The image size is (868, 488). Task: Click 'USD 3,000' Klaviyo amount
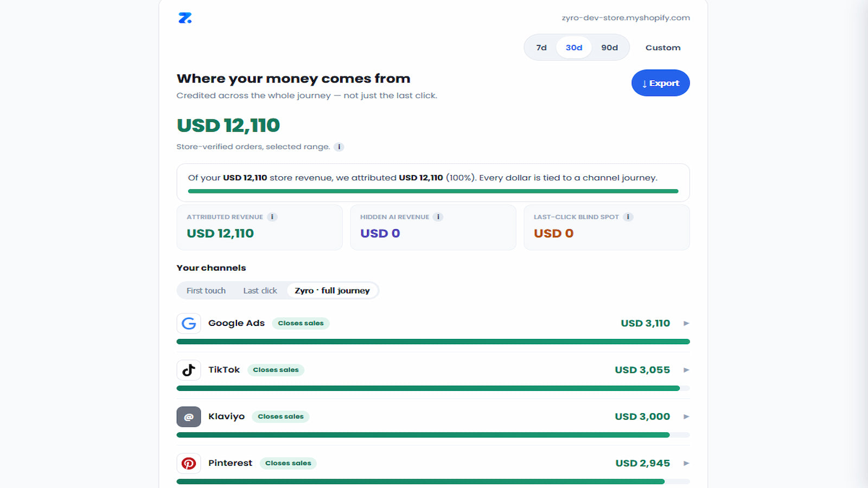642,416
